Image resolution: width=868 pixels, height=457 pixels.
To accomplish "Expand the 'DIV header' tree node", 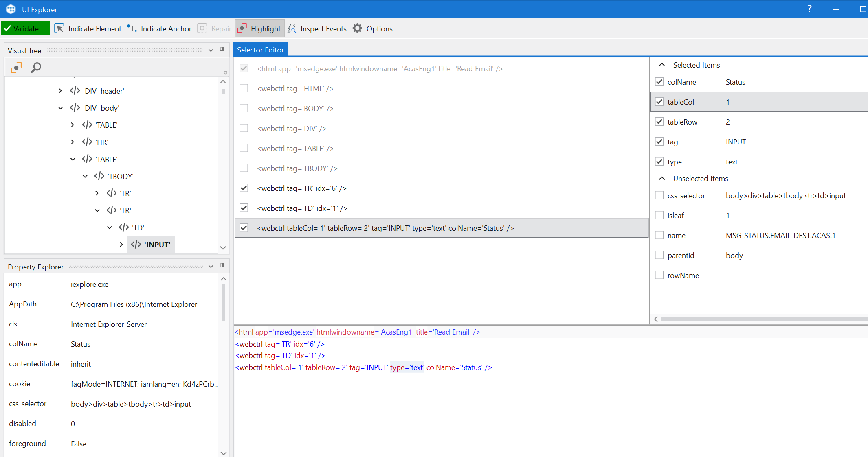I will (x=60, y=91).
